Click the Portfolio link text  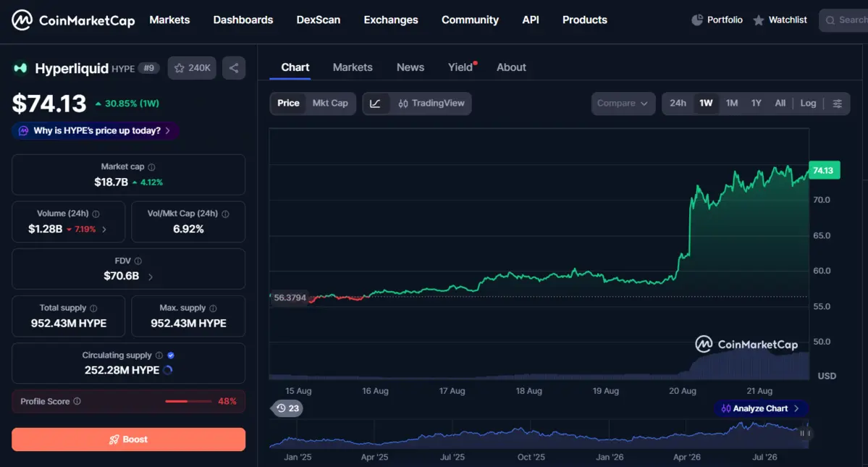(x=725, y=20)
